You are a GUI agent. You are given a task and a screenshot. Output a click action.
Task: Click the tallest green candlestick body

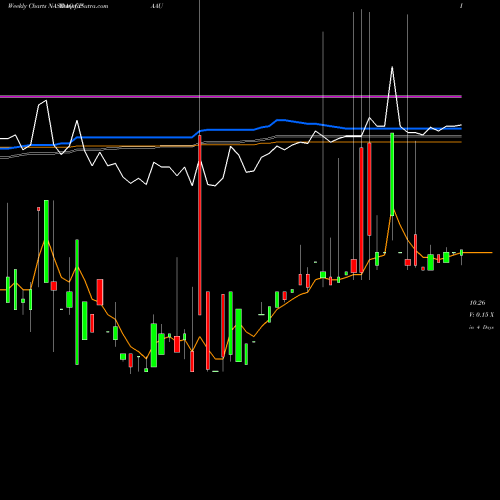[x=77, y=302]
